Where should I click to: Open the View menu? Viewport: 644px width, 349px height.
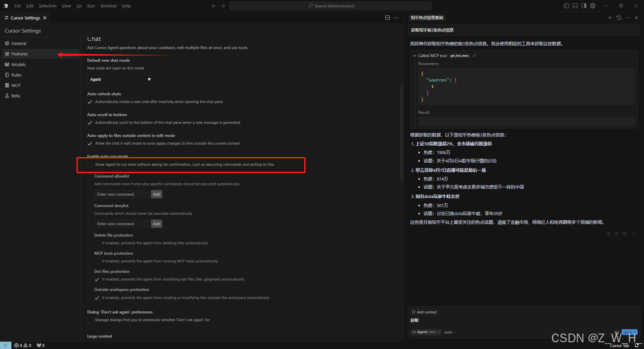click(x=66, y=6)
